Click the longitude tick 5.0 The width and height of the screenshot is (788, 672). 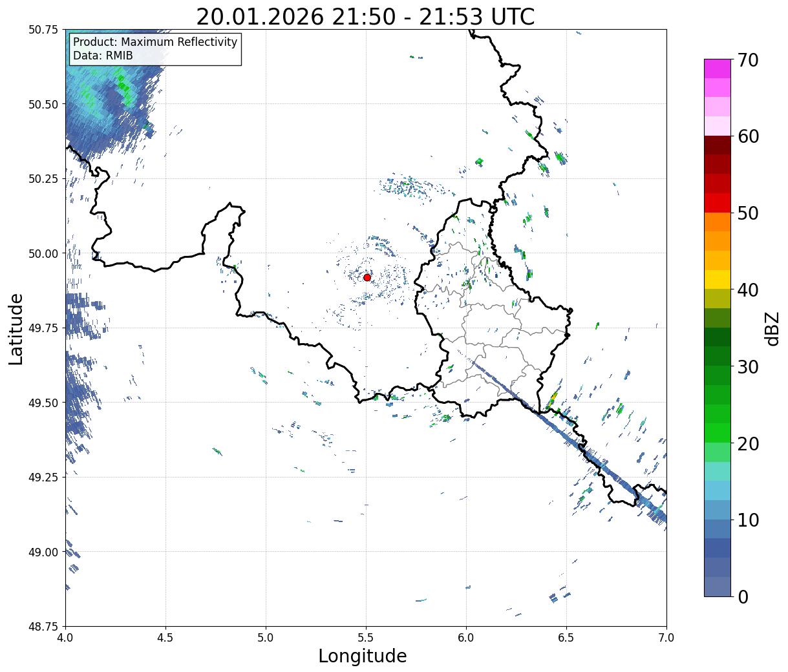[x=266, y=638]
